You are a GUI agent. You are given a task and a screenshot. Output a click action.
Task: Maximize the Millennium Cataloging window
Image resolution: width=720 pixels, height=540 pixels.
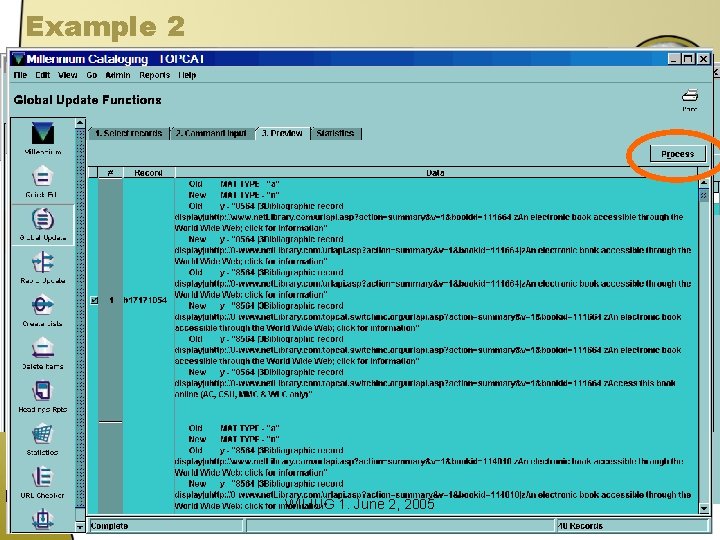click(688, 59)
